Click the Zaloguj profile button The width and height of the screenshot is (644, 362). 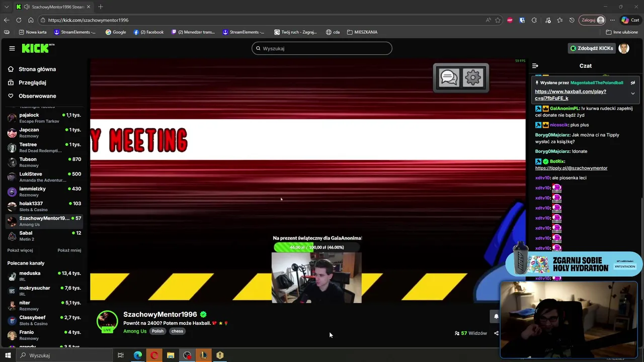click(593, 20)
